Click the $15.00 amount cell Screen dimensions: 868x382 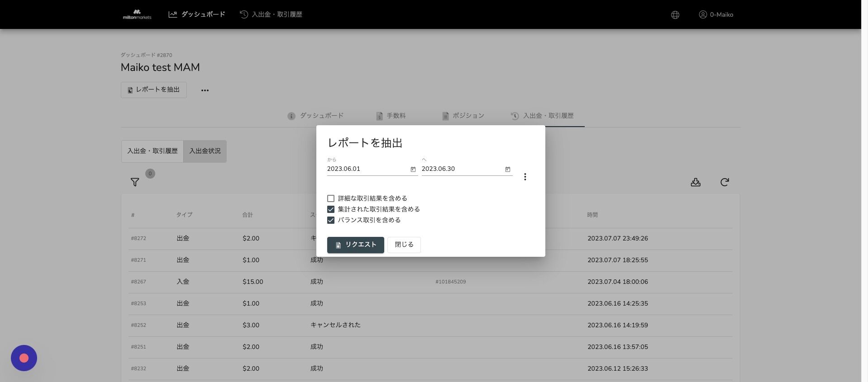tap(253, 282)
